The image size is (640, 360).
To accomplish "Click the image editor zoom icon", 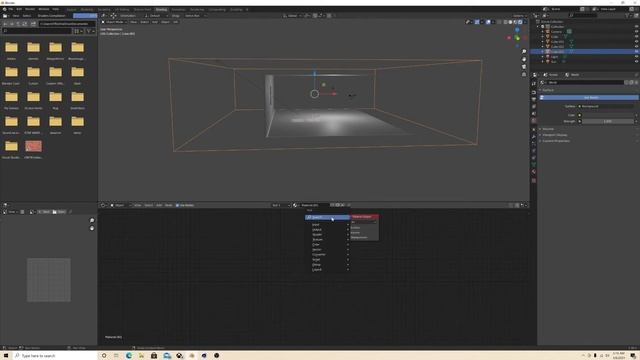I will tap(92, 220).
